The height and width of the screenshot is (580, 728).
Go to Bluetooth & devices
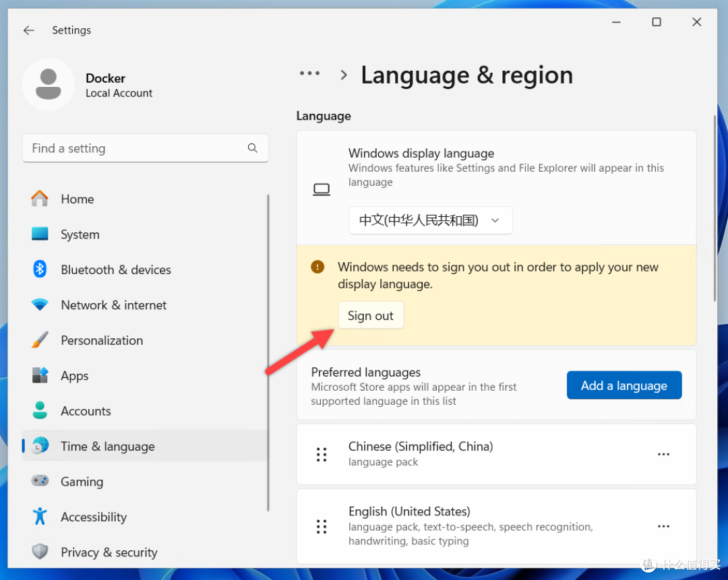pos(145,269)
